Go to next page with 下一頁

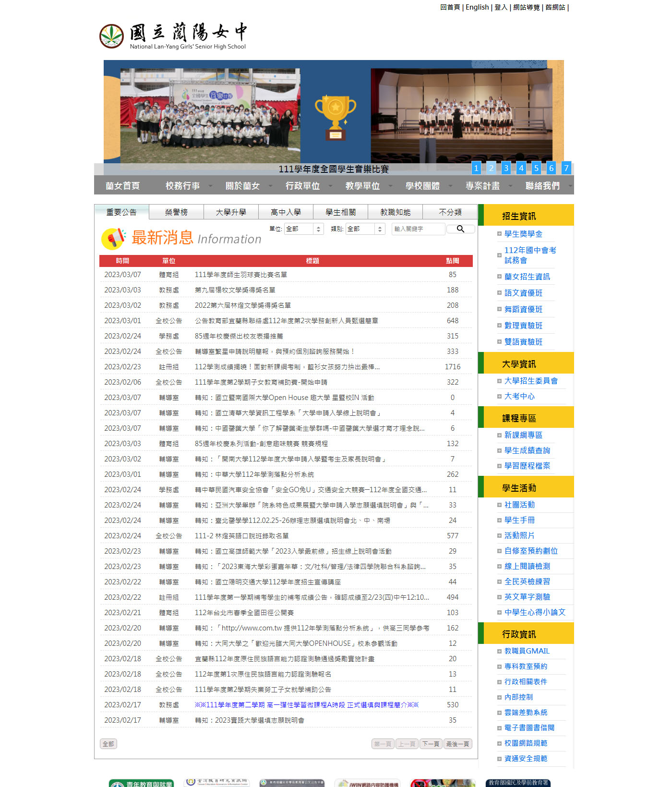tap(431, 744)
